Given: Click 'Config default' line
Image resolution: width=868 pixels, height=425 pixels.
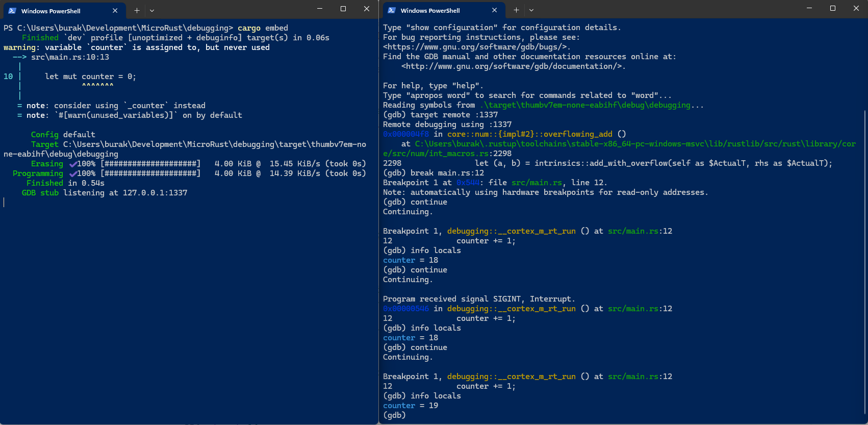Looking at the screenshot, I should pyautogui.click(x=63, y=135).
